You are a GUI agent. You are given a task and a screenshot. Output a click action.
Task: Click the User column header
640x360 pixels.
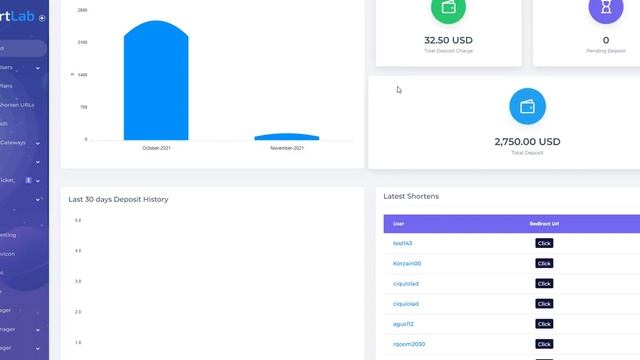[x=398, y=224]
